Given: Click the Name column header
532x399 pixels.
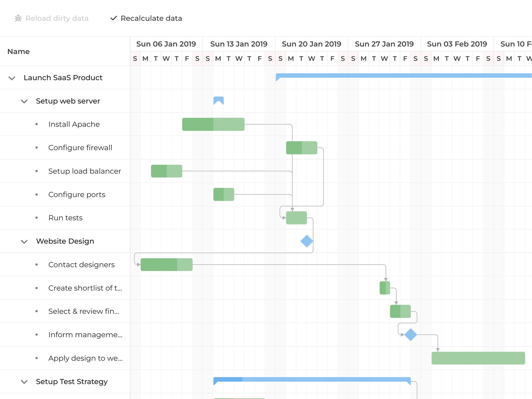Looking at the screenshot, I should tap(19, 51).
